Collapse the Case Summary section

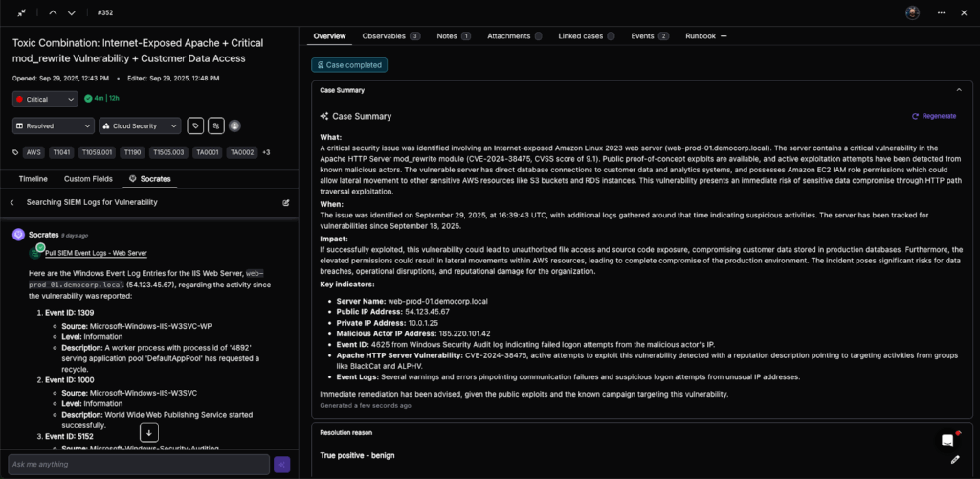pyautogui.click(x=959, y=89)
